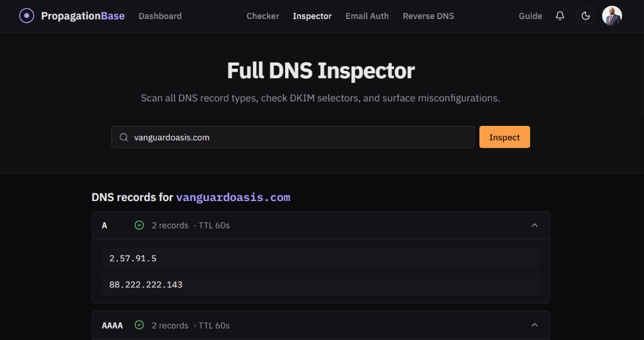644x340 pixels.
Task: Collapse the A records section
Action: click(x=534, y=225)
